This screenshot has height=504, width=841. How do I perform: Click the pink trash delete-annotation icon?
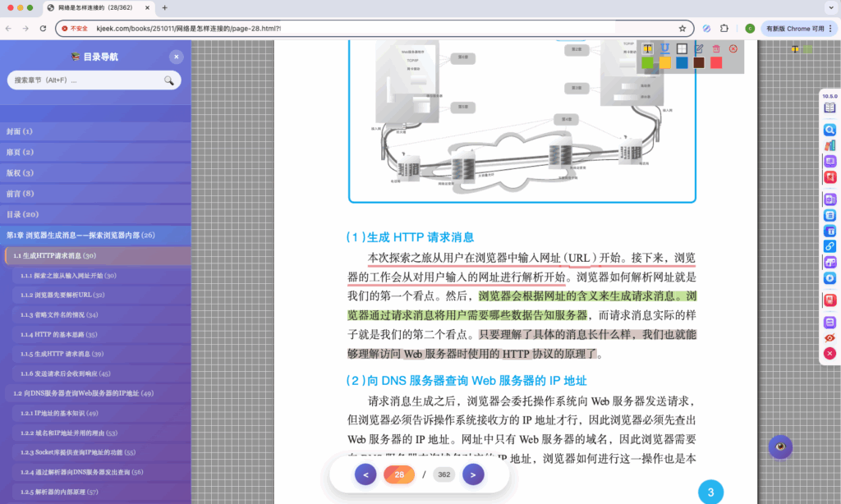pyautogui.click(x=716, y=49)
